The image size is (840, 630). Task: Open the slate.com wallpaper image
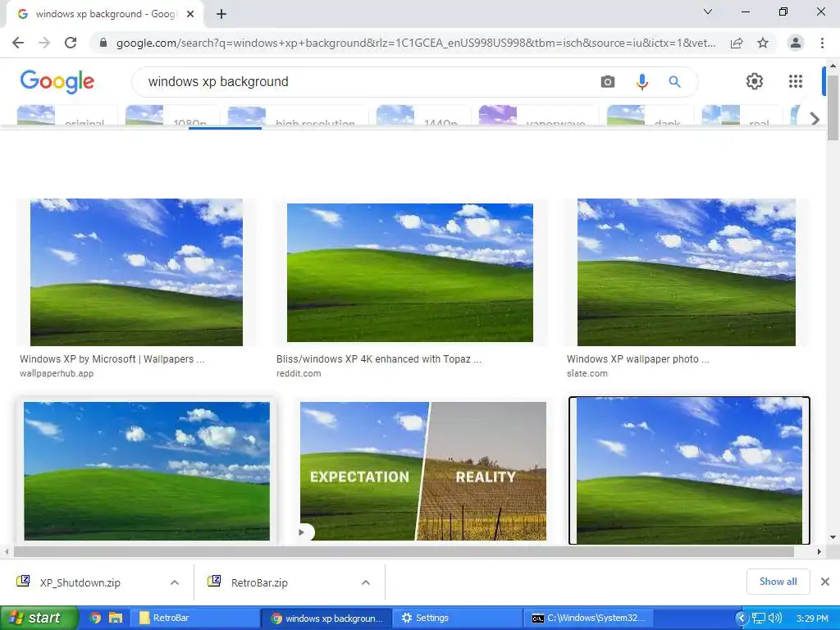[x=687, y=272]
